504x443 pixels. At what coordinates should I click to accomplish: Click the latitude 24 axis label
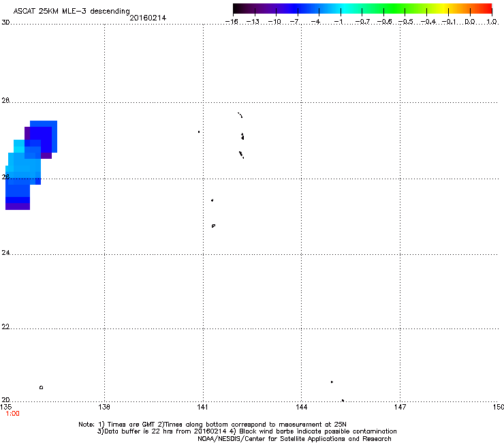click(5, 253)
